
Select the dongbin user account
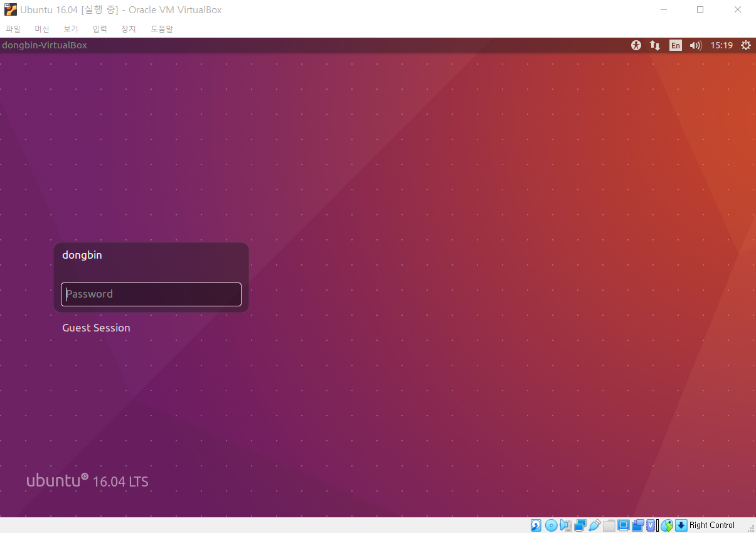coord(82,255)
